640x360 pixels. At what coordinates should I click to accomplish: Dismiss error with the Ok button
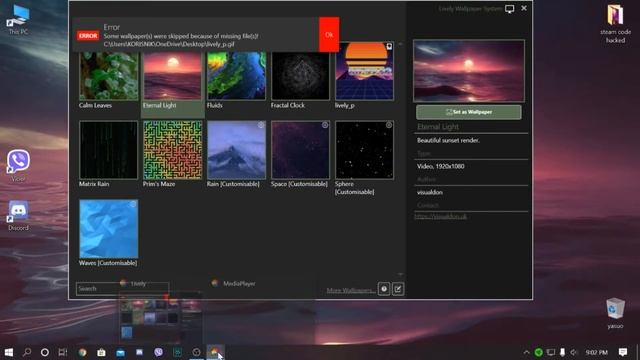click(x=329, y=35)
